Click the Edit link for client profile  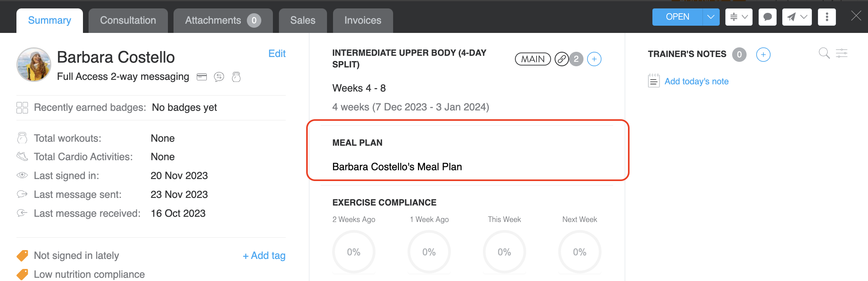(277, 54)
